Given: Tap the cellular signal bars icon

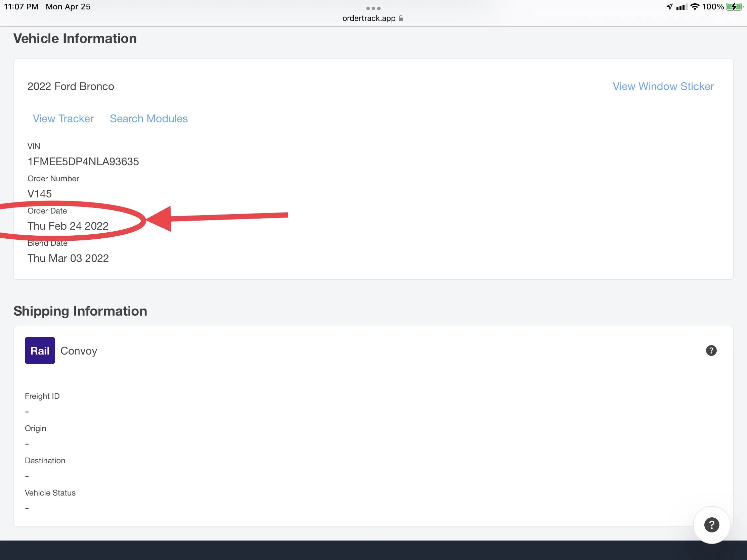Looking at the screenshot, I should point(682,7).
